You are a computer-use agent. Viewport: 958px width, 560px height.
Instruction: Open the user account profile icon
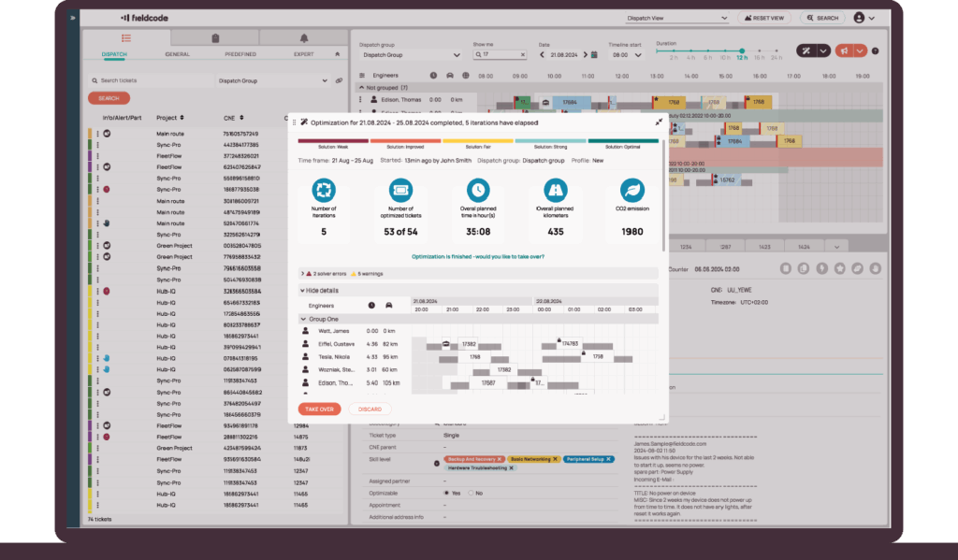pos(859,18)
